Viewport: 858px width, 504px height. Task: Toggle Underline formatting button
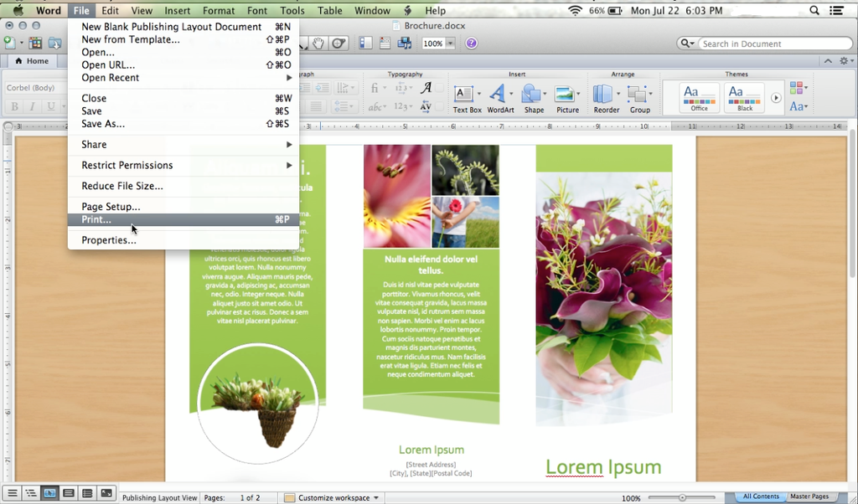tap(50, 106)
